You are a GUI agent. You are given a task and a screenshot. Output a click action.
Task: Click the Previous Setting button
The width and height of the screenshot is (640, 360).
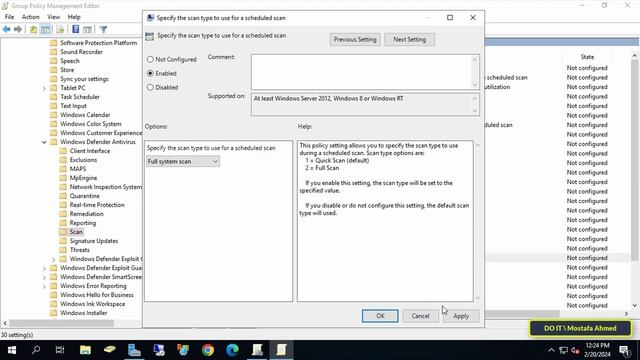coord(355,40)
